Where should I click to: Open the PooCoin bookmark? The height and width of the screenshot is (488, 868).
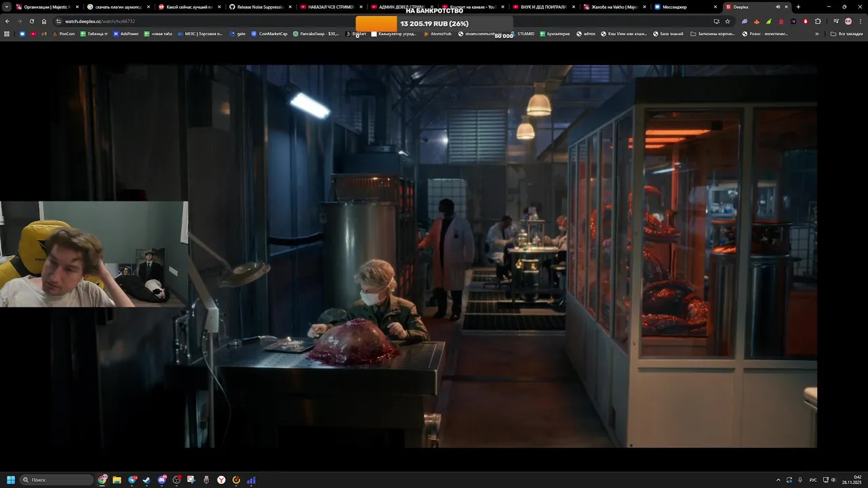click(x=64, y=33)
